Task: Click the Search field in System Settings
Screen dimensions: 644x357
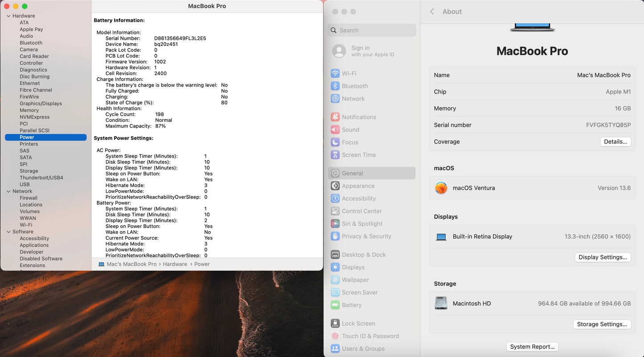Action: coord(372,30)
